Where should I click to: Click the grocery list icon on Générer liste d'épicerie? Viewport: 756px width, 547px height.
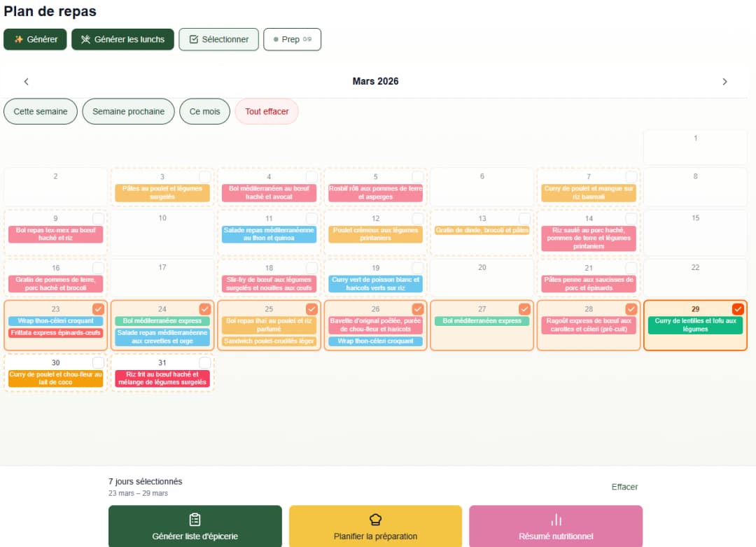pos(195,520)
